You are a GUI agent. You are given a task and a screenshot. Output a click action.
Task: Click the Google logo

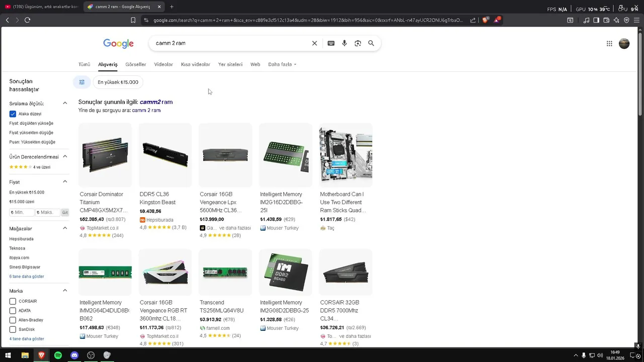click(118, 44)
